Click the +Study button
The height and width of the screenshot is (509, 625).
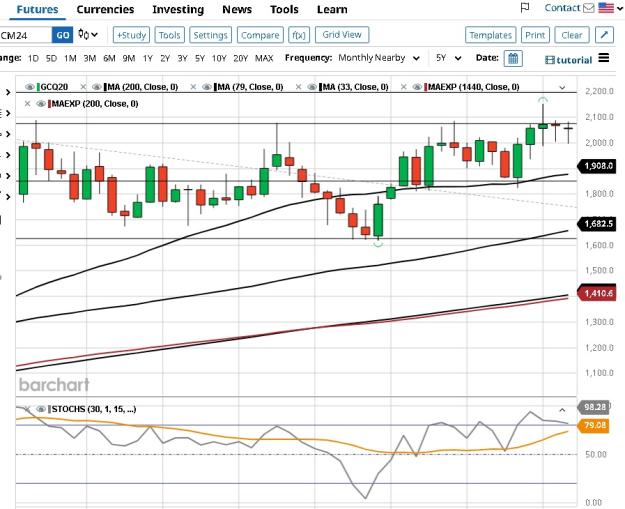[132, 35]
